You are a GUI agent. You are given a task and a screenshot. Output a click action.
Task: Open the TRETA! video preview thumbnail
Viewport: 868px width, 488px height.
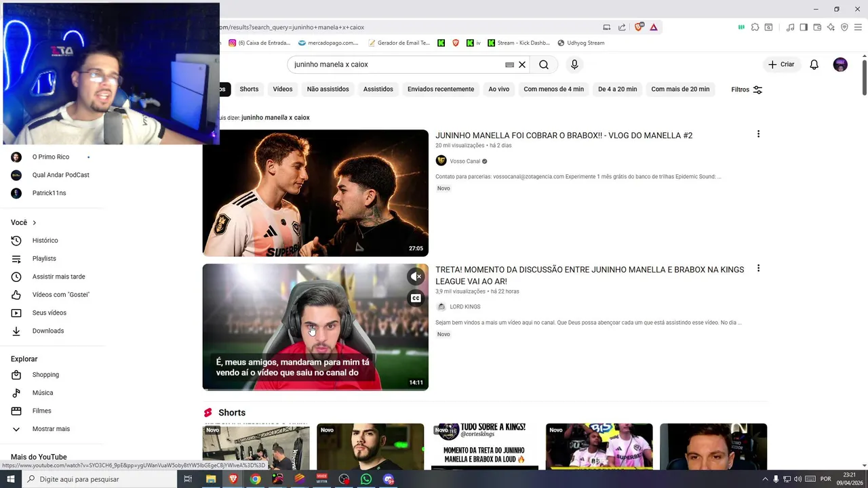(x=315, y=327)
